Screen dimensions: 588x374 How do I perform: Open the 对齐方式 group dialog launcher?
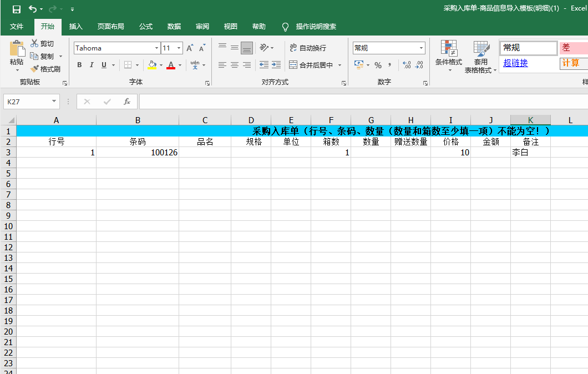[x=344, y=83]
